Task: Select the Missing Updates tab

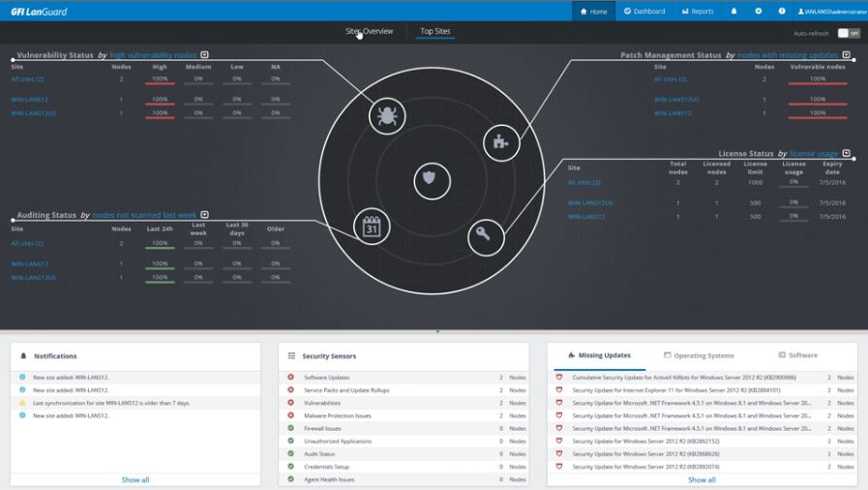Action: point(600,355)
